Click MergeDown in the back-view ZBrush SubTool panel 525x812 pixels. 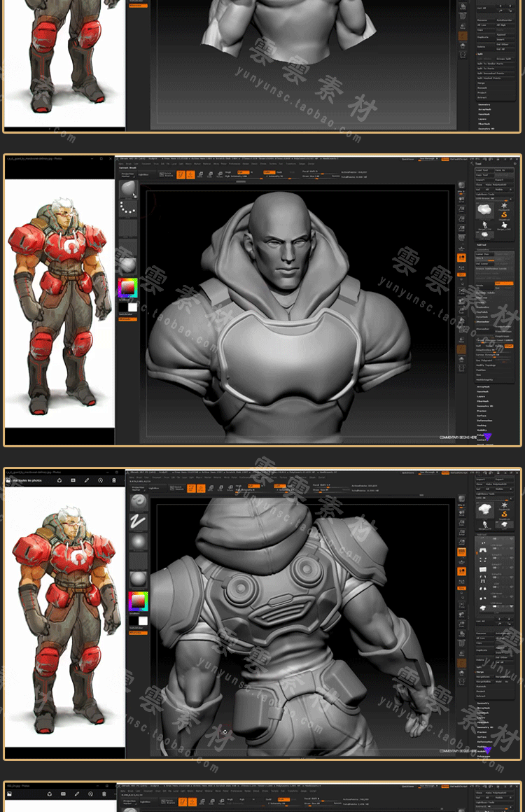pyautogui.click(x=484, y=677)
